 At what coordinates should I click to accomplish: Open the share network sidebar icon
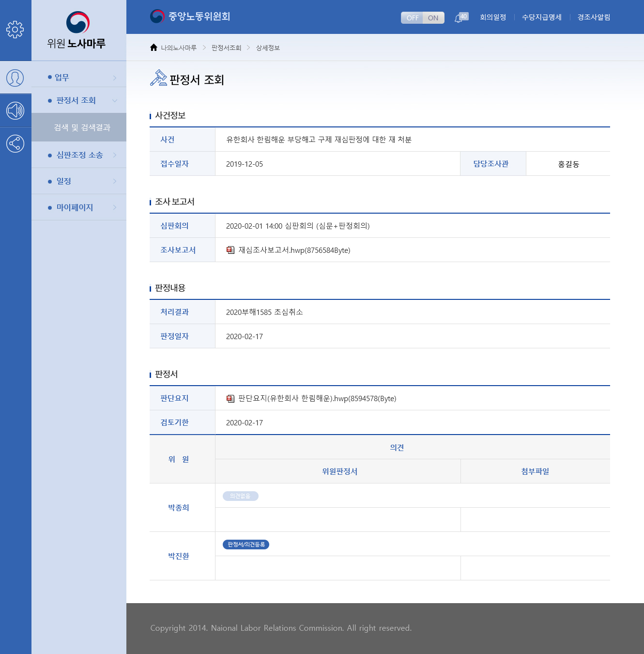(x=15, y=143)
